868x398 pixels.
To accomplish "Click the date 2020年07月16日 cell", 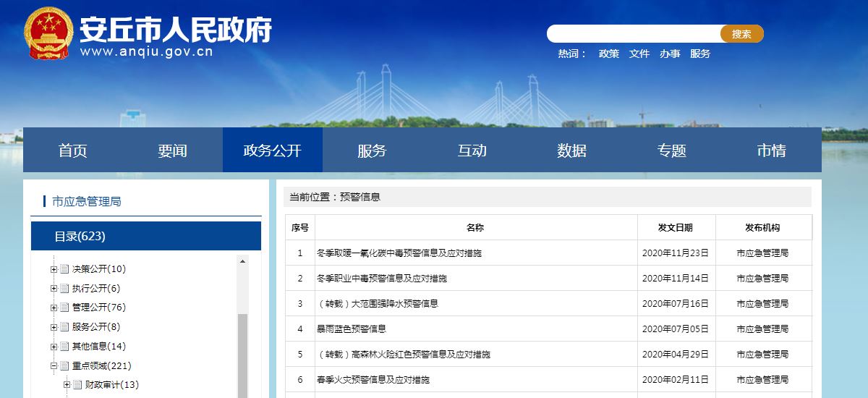I will click(676, 304).
